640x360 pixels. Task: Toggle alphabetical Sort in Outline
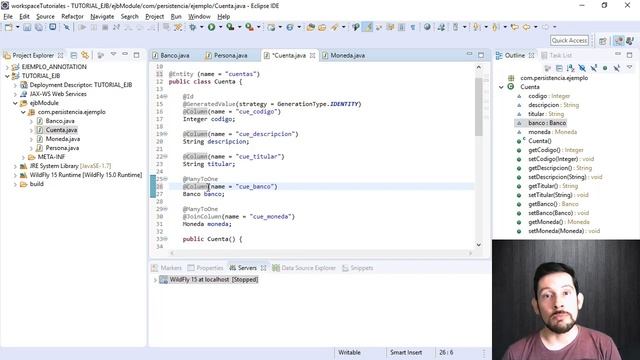(571, 68)
